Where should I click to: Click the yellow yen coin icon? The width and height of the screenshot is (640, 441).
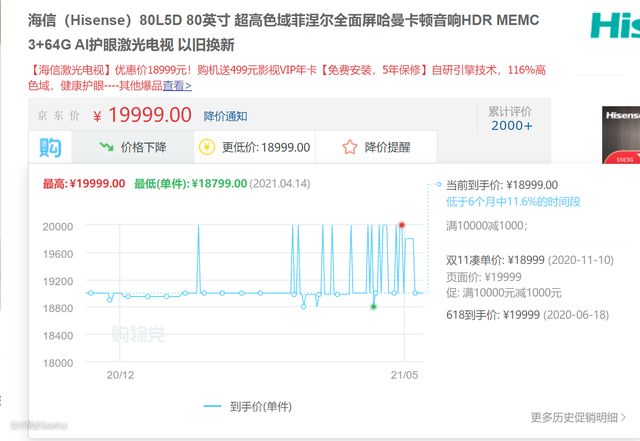pos(207,147)
